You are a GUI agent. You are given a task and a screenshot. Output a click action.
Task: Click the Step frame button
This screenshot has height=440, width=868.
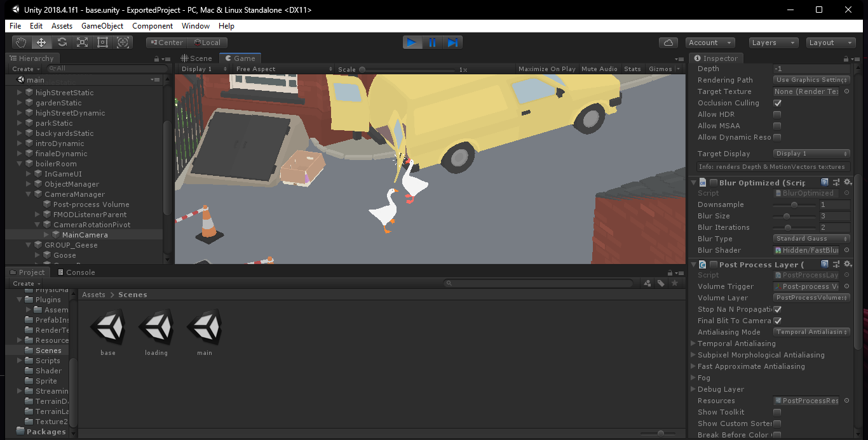click(452, 43)
